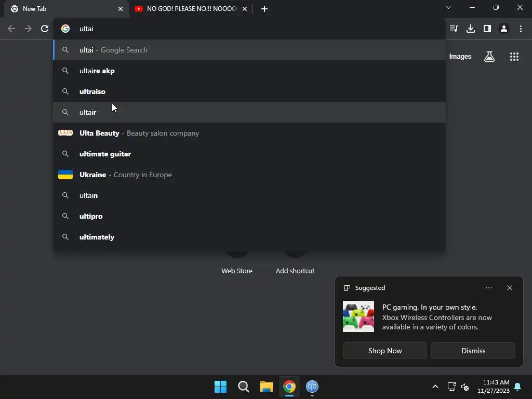Viewport: 532px width, 399px height.
Task: Open the notification's three-dot options
Action: pos(488,288)
